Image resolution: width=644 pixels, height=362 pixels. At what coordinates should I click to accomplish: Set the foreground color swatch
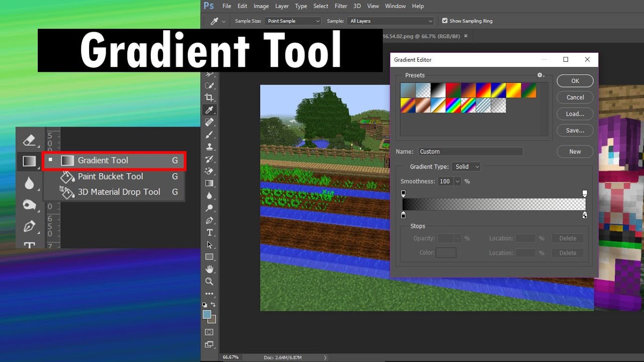tap(207, 315)
